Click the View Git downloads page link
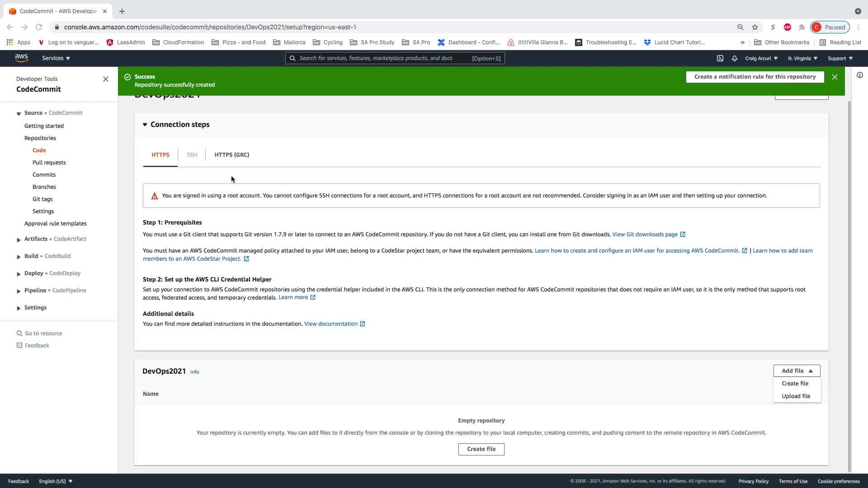The width and height of the screenshot is (868, 488). [645, 235]
